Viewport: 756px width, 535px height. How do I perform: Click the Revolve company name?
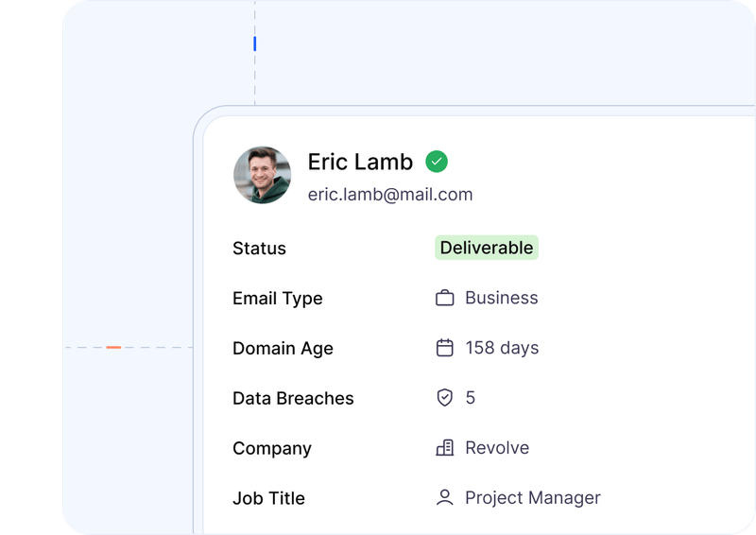click(x=497, y=448)
